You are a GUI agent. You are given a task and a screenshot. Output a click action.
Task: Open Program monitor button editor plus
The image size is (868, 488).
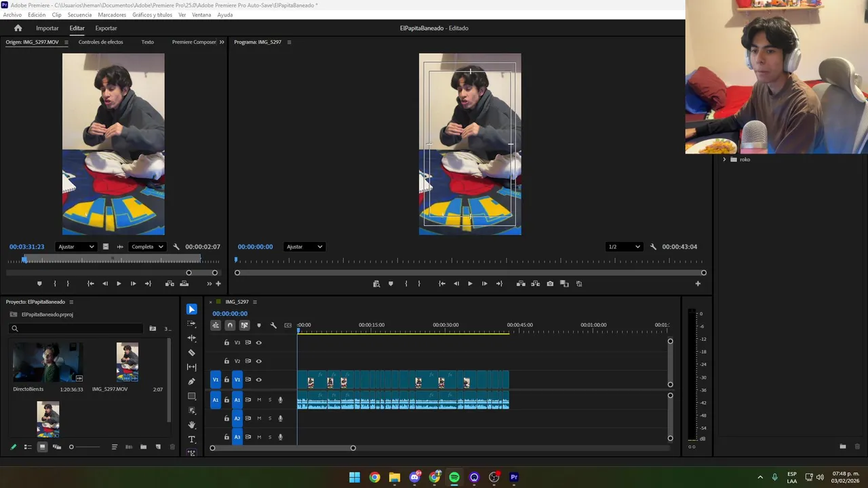(x=698, y=283)
